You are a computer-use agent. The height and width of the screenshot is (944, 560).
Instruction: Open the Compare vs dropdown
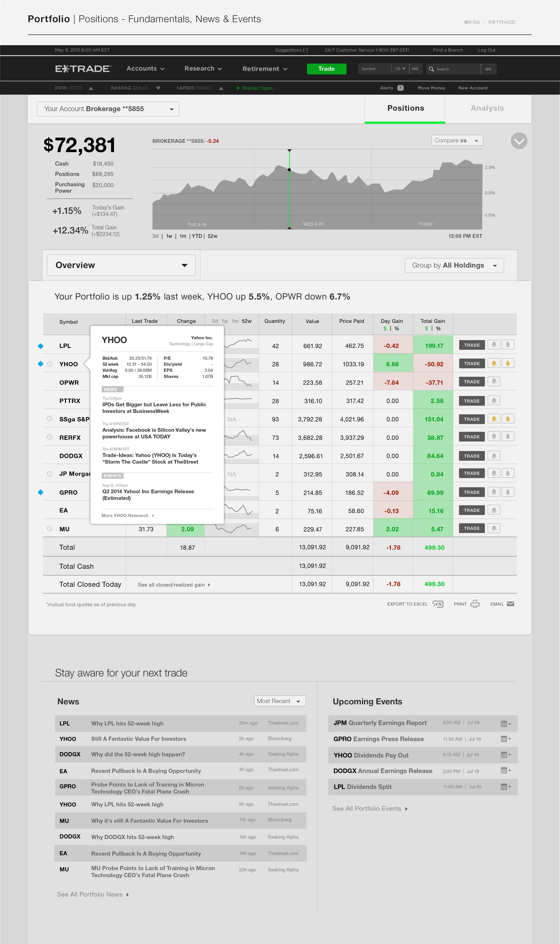click(x=457, y=141)
